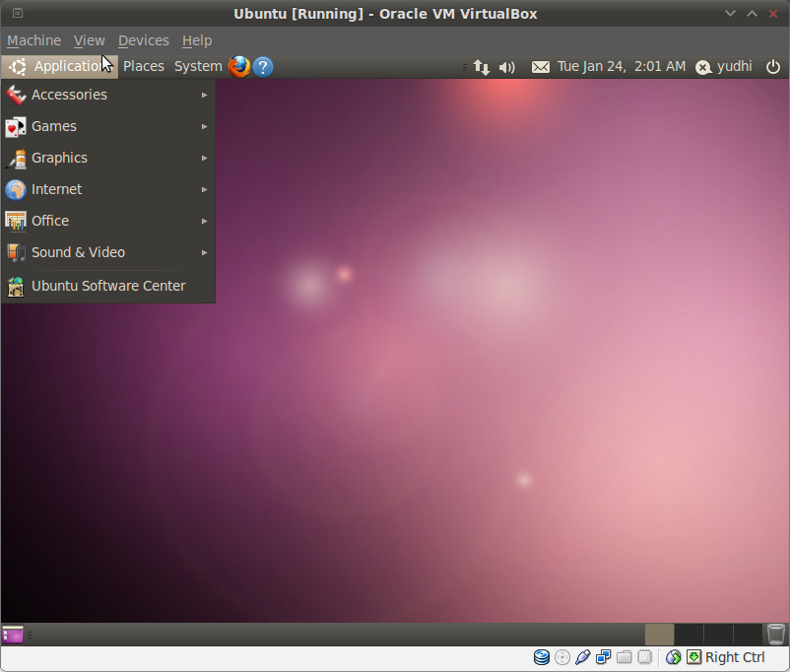This screenshot has width=790, height=672.
Task: Expand the Office submenu arrow
Action: [204, 222]
